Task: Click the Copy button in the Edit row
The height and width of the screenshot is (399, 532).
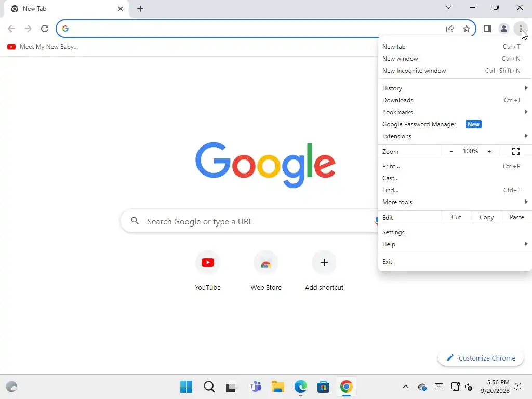Action: (x=486, y=217)
